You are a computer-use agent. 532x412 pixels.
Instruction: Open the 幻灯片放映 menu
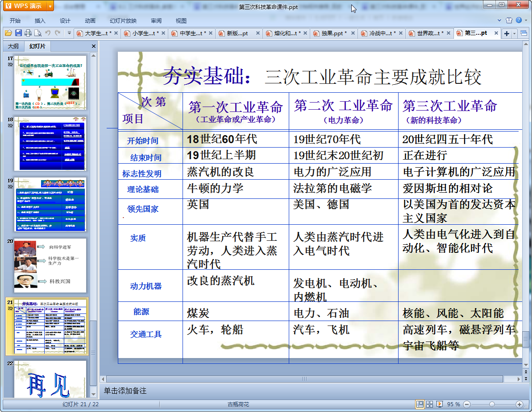(123, 21)
